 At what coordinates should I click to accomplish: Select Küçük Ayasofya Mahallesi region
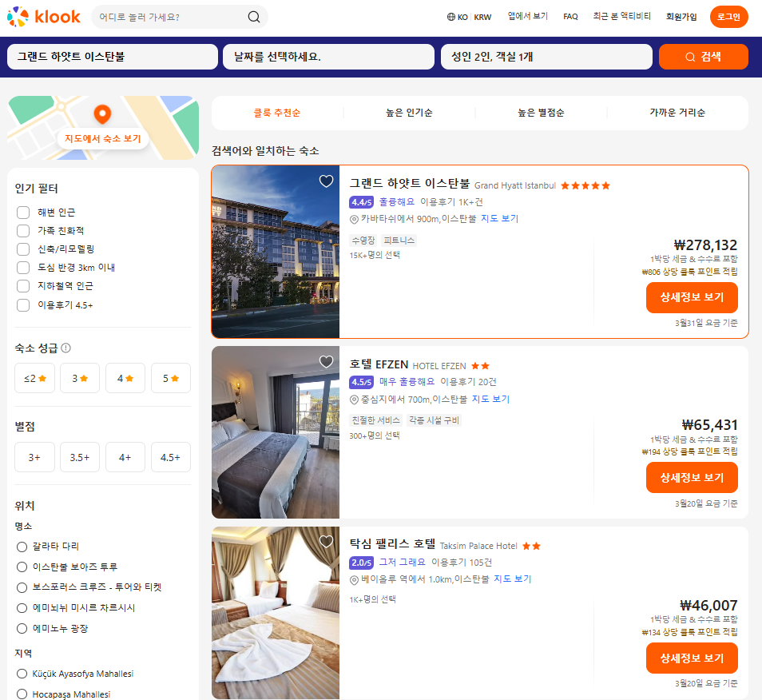22,674
